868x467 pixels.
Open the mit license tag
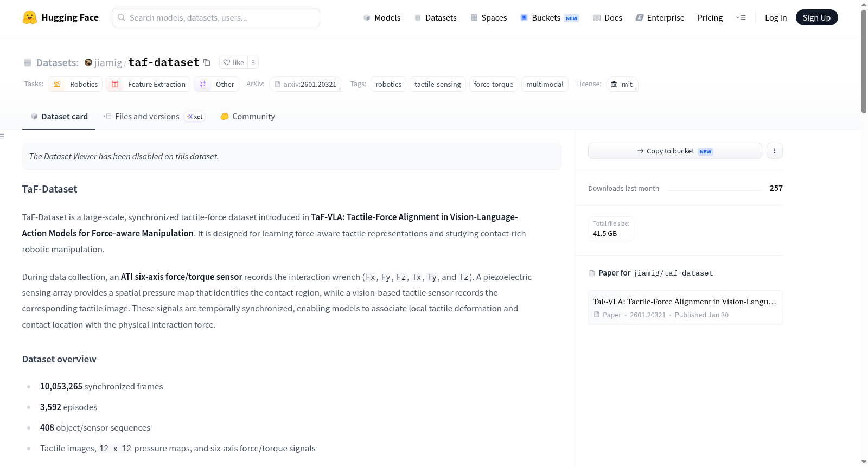(x=622, y=84)
